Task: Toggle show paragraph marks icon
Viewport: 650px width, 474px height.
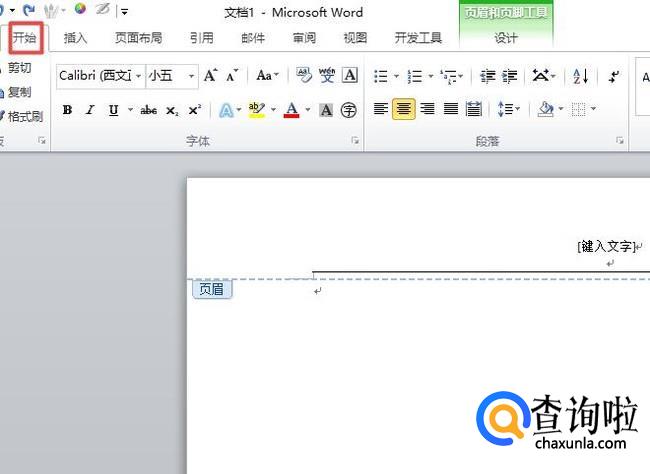Action: click(x=614, y=76)
